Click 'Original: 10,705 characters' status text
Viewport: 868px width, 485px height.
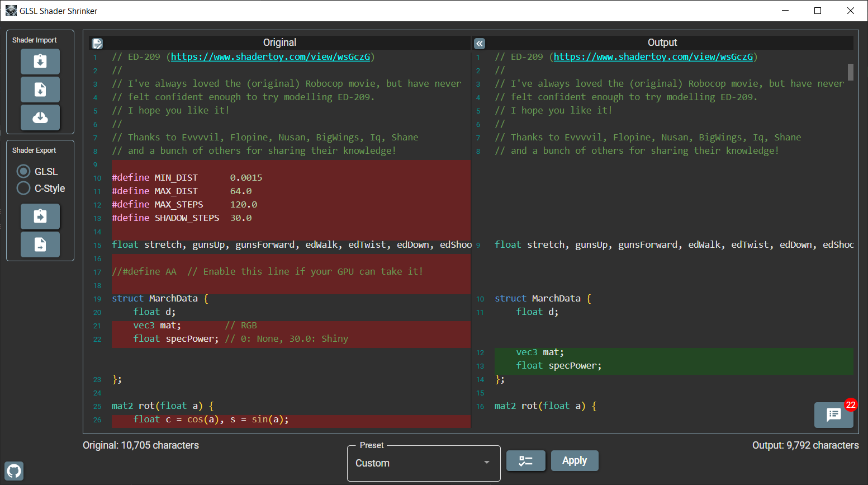click(x=141, y=445)
